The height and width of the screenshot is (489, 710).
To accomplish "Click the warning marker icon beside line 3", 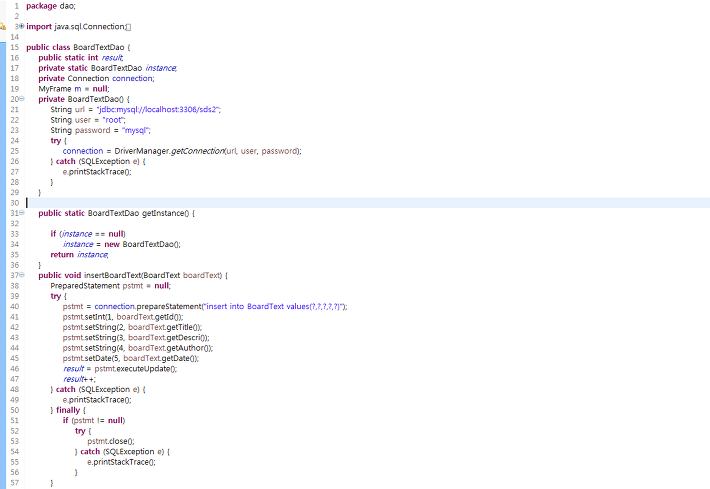I will click(3, 26).
